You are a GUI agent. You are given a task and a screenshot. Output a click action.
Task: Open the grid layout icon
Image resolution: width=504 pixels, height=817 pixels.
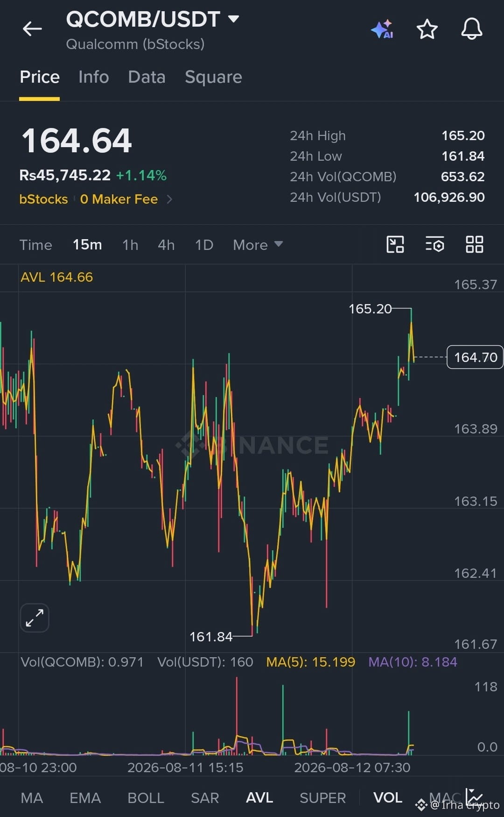(x=474, y=244)
